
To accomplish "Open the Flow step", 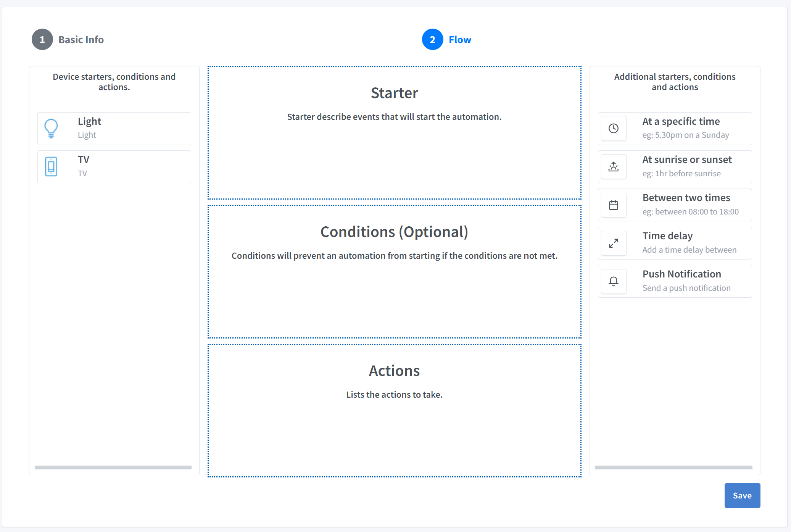I will coord(459,39).
